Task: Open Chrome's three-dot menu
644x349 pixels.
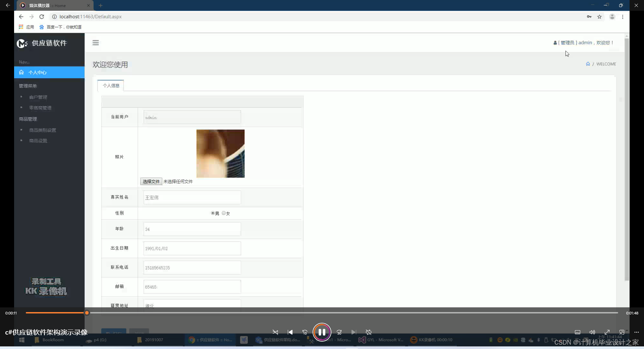Action: click(x=623, y=17)
